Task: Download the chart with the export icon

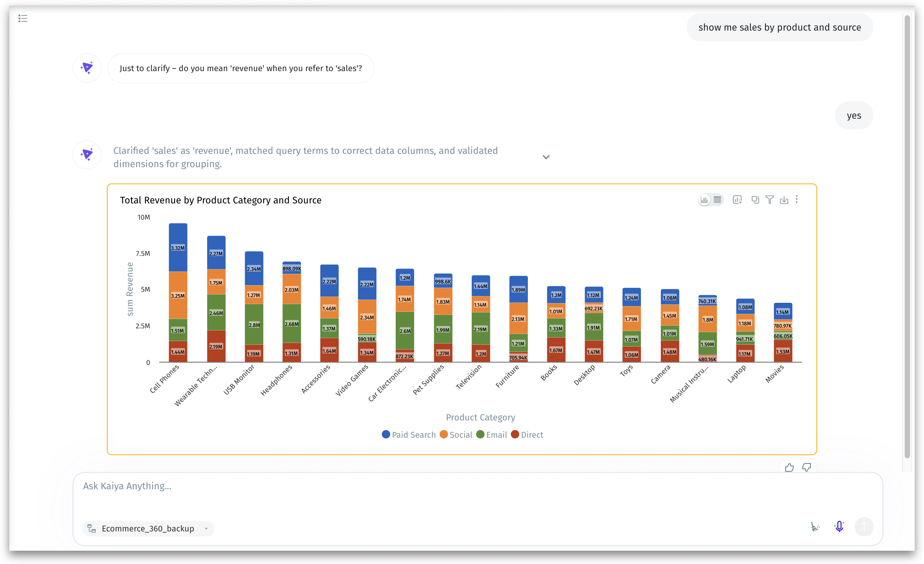Action: [784, 200]
